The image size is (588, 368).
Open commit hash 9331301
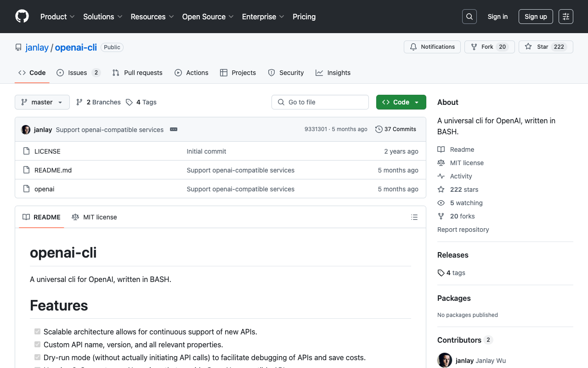click(316, 129)
